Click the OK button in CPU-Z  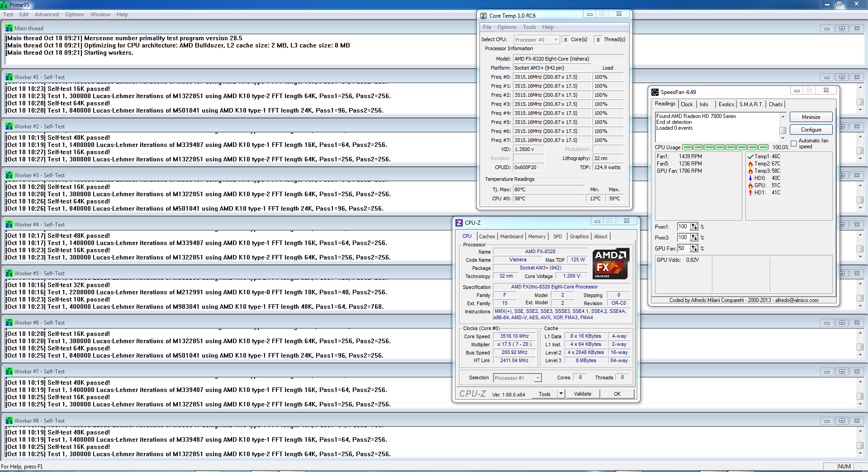click(x=617, y=394)
